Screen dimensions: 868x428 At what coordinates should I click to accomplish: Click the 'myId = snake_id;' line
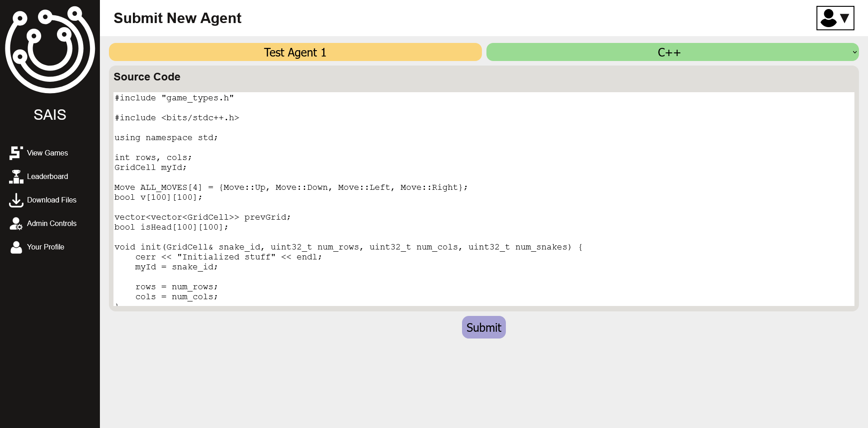point(177,267)
